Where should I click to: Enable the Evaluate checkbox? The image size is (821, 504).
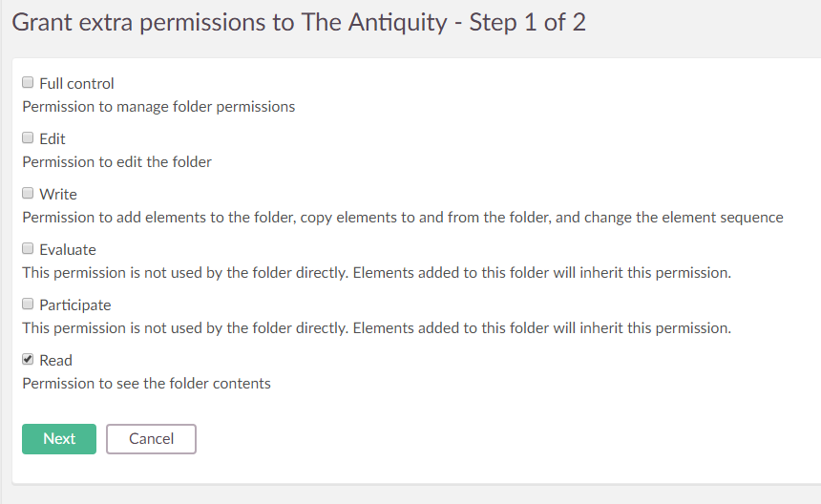click(28, 249)
